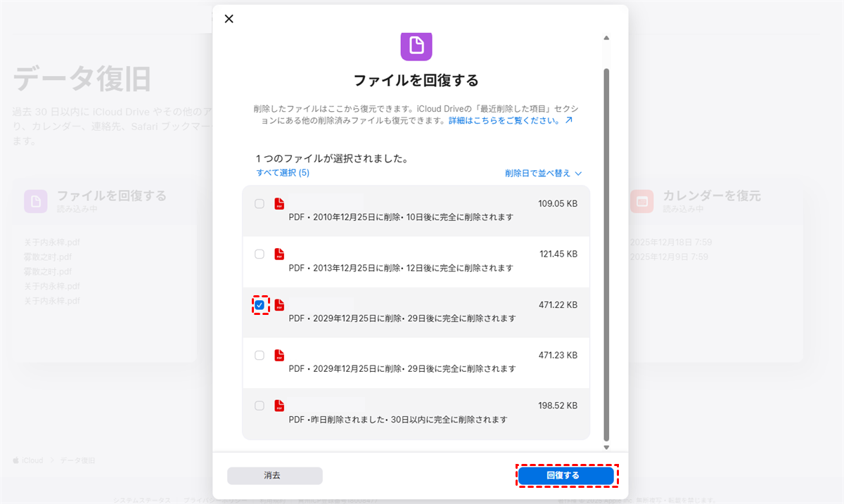This screenshot has width=844, height=504.
Task: Uncheck the selected 471.22 KB file checkbox
Action: pyautogui.click(x=260, y=305)
